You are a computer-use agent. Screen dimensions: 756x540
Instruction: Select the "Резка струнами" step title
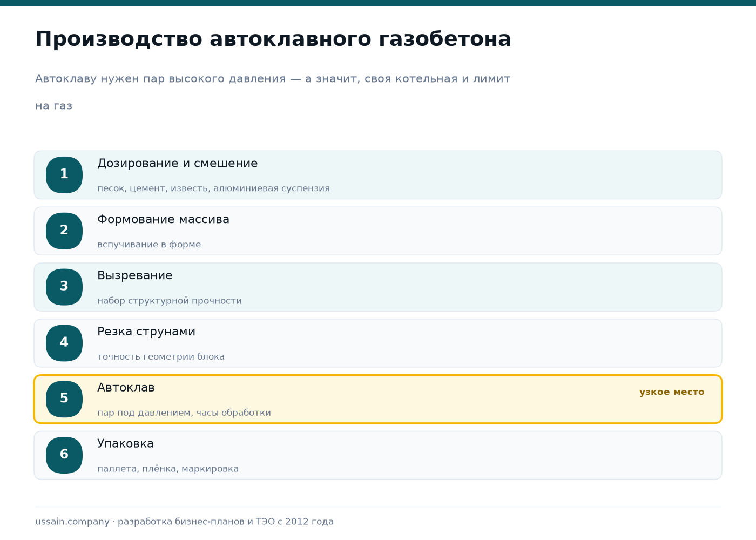(x=146, y=332)
